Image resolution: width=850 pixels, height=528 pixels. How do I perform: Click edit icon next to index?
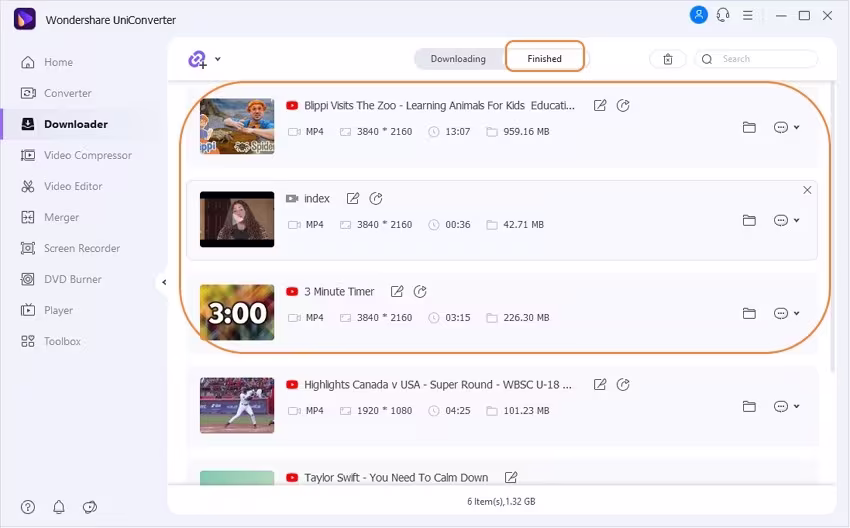click(352, 198)
